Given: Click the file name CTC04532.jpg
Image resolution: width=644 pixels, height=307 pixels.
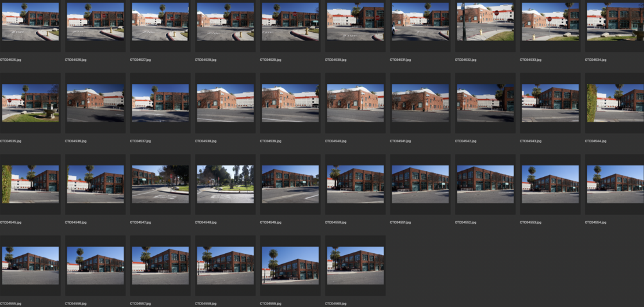Looking at the screenshot, I should coord(466,60).
